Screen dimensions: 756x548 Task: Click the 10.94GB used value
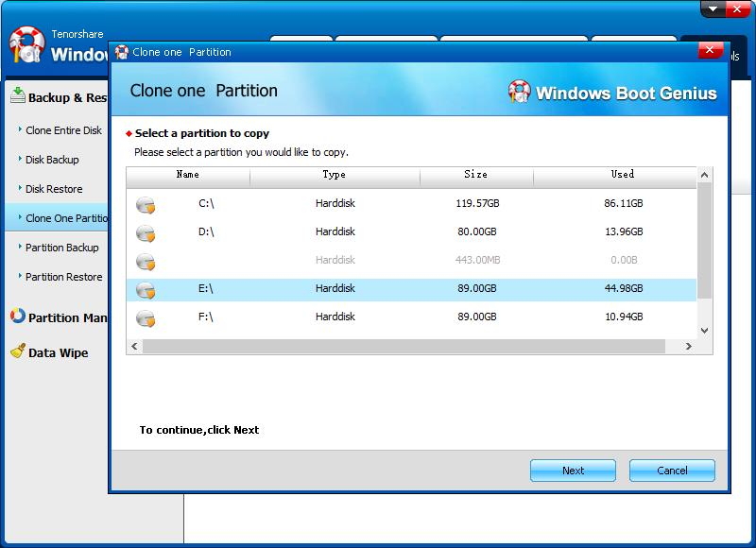pyautogui.click(x=624, y=317)
